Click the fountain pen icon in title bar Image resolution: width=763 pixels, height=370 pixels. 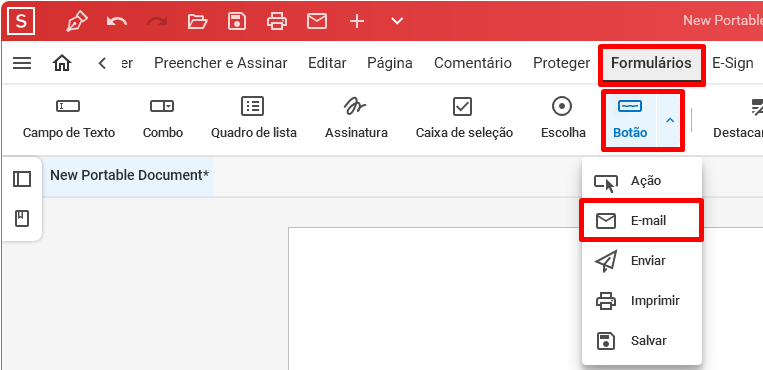tap(77, 21)
